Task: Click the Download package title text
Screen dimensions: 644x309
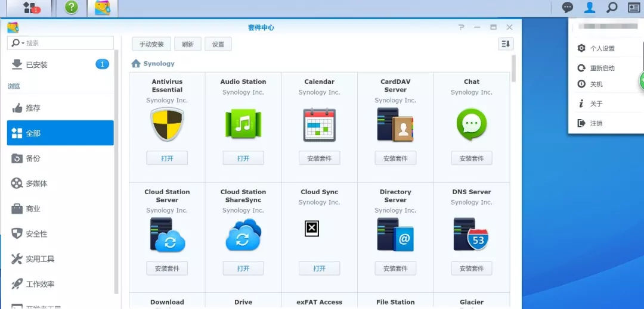Action: 167,302
